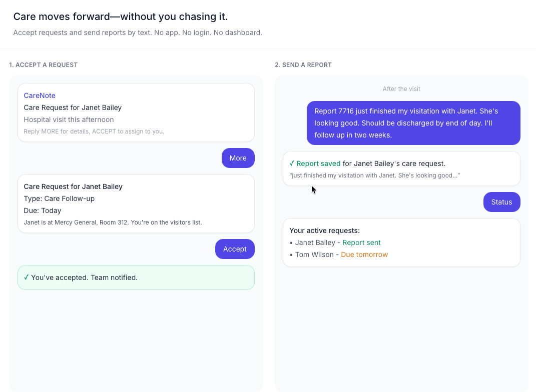Click the Mercy General Room 312 note

(x=113, y=222)
